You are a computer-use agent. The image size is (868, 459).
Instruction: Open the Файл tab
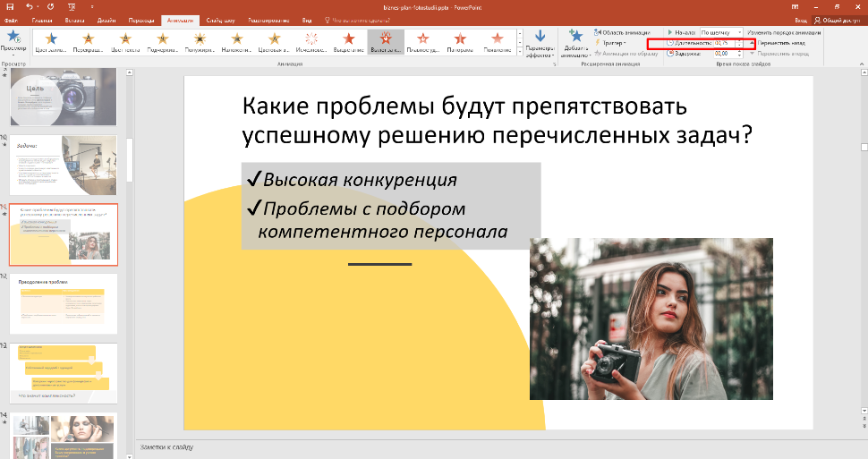[11, 21]
